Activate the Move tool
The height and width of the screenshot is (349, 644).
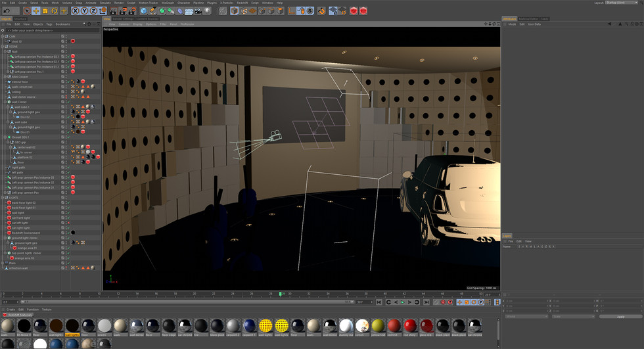click(35, 11)
